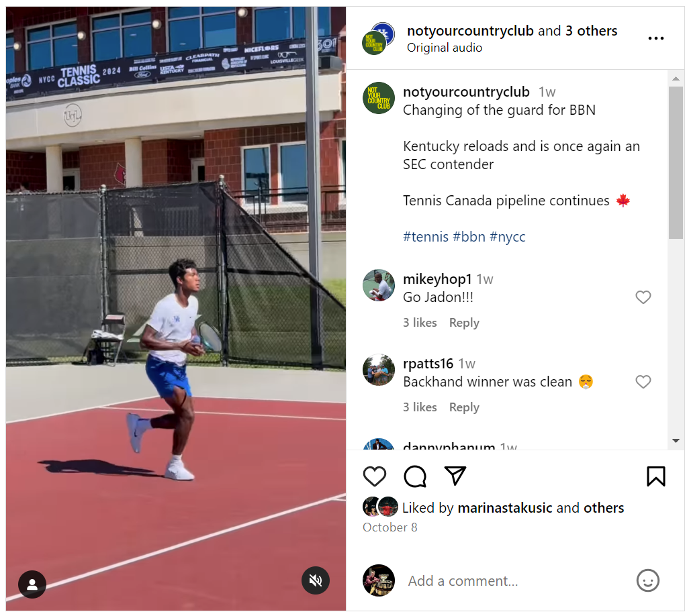687x616 pixels.
Task: Open the #nycc hashtag
Action: click(508, 237)
